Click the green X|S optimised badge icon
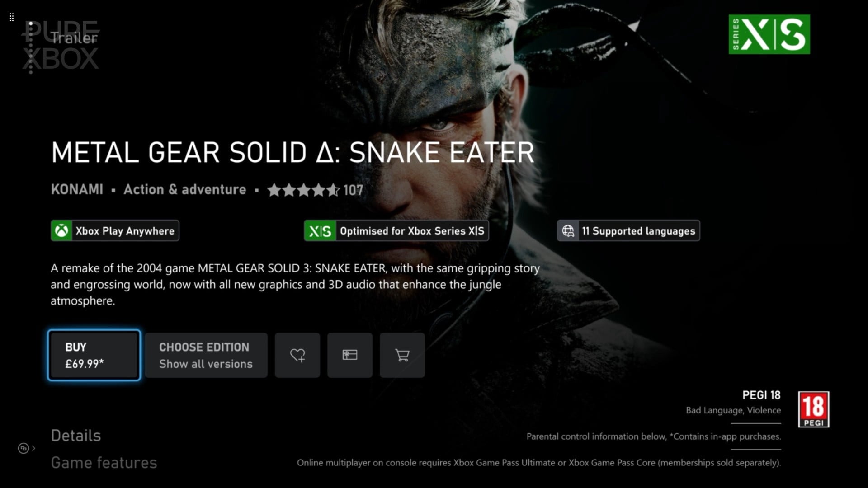Screen dimensions: 868x488 point(320,231)
